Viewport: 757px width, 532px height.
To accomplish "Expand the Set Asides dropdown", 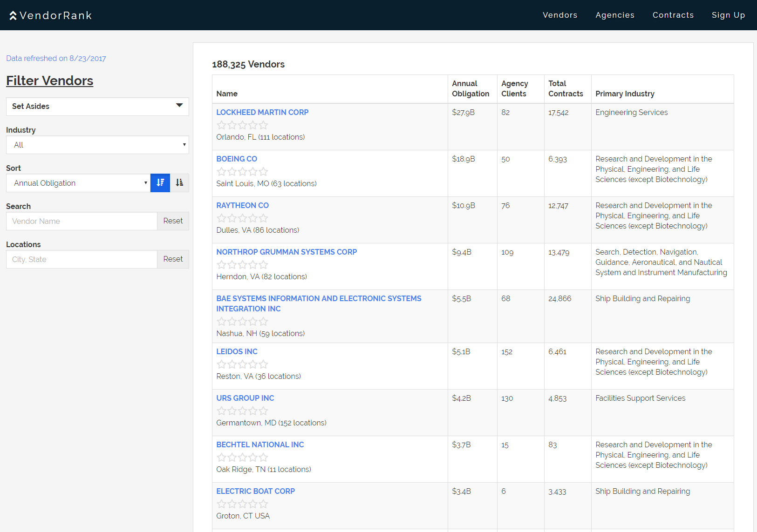I will click(x=97, y=107).
